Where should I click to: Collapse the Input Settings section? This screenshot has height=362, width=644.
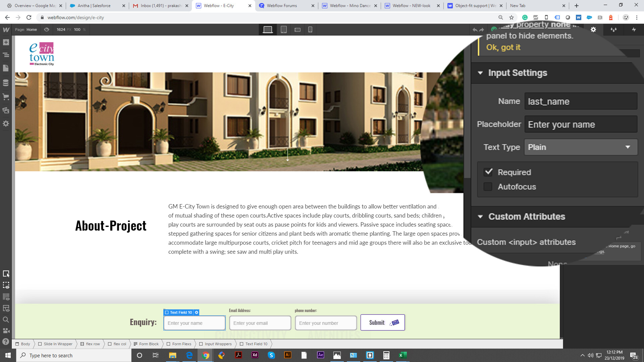[480, 73]
